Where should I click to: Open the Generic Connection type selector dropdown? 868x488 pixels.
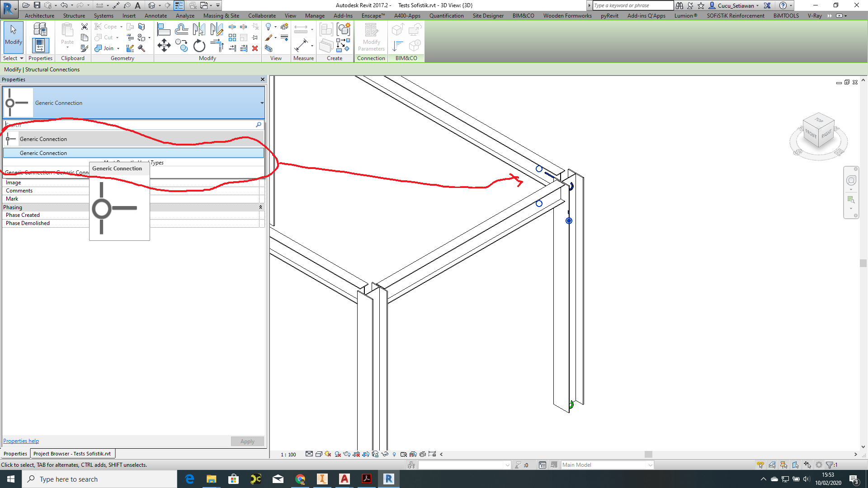(x=262, y=103)
